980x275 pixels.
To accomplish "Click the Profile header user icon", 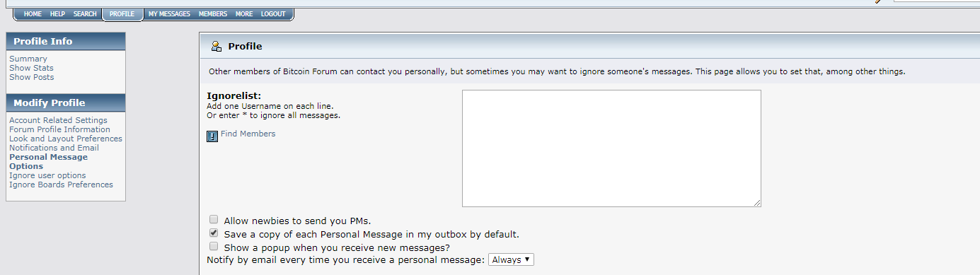I will pyautogui.click(x=217, y=47).
